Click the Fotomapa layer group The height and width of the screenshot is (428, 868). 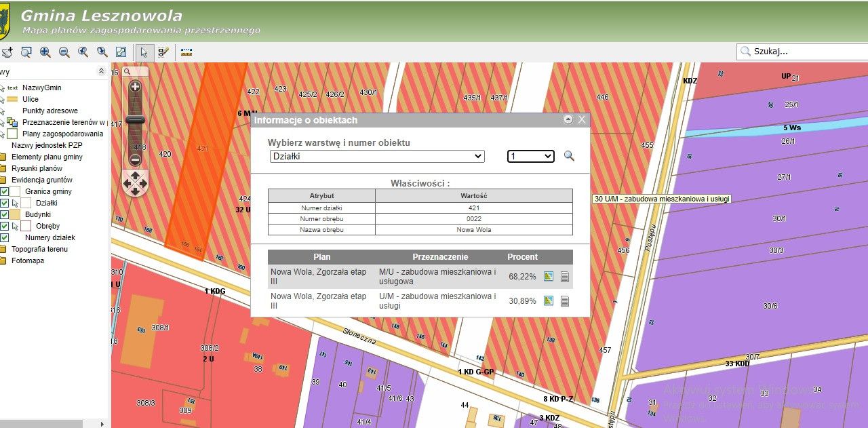tap(27, 261)
